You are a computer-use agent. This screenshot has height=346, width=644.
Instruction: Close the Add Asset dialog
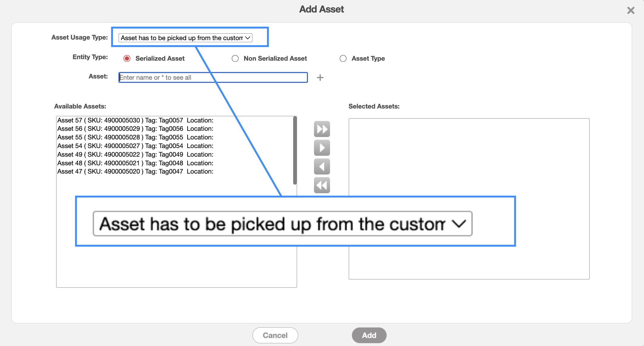tap(631, 11)
